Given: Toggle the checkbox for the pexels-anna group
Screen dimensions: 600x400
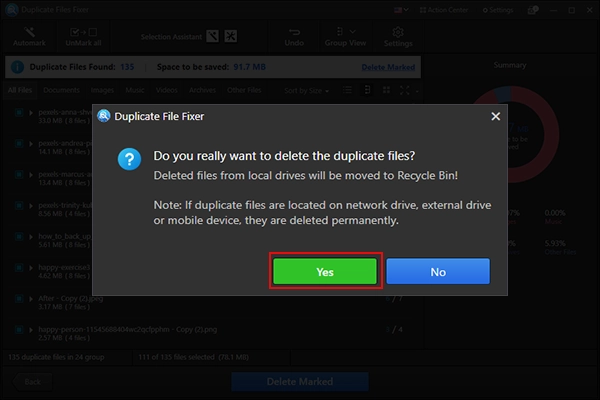Looking at the screenshot, I should tap(19, 113).
